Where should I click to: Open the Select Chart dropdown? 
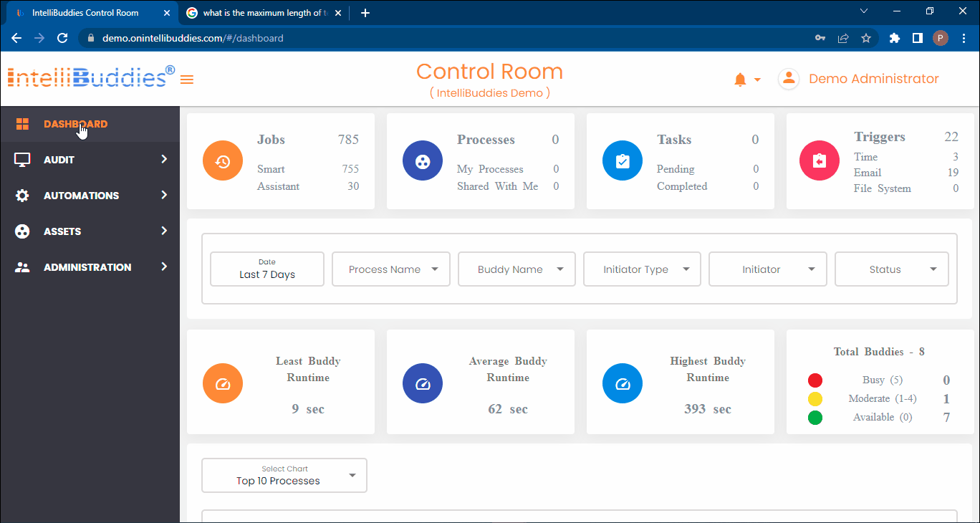click(x=284, y=475)
